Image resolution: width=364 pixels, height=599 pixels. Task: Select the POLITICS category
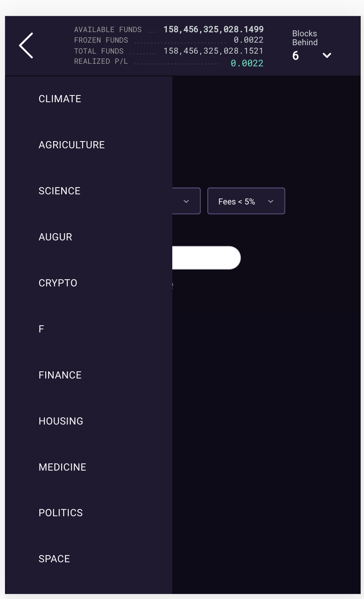point(60,513)
